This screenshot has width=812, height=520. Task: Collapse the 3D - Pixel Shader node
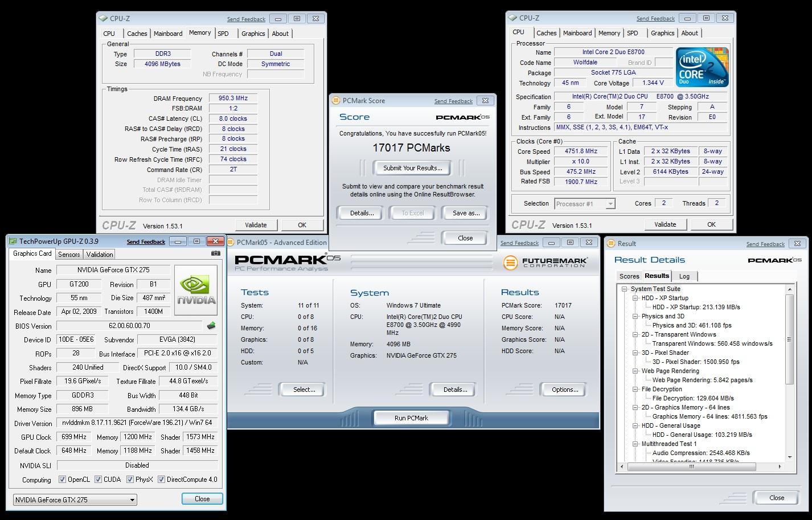pyautogui.click(x=635, y=353)
